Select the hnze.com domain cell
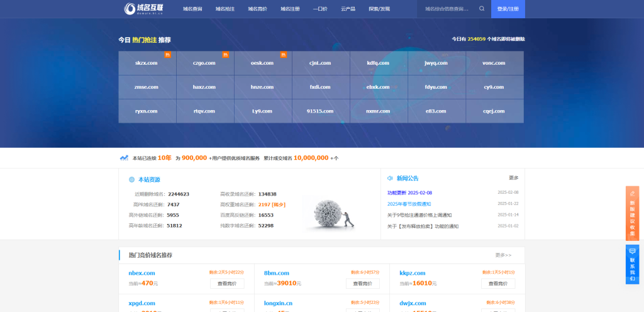Screen dimensions: 644x312 pos(264,87)
